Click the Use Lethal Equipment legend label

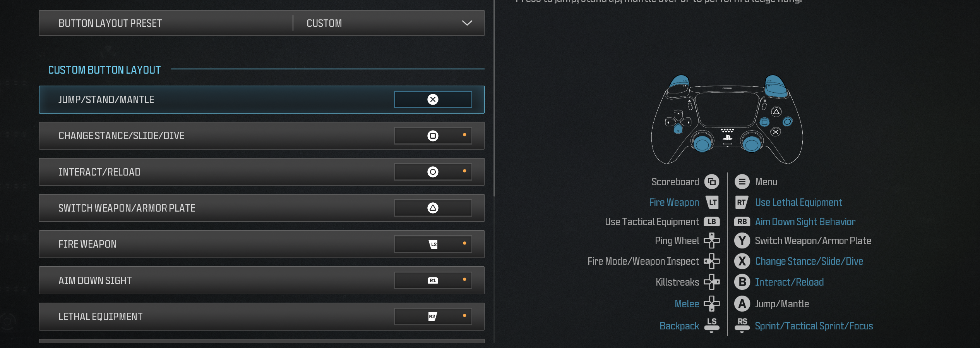[x=798, y=202]
